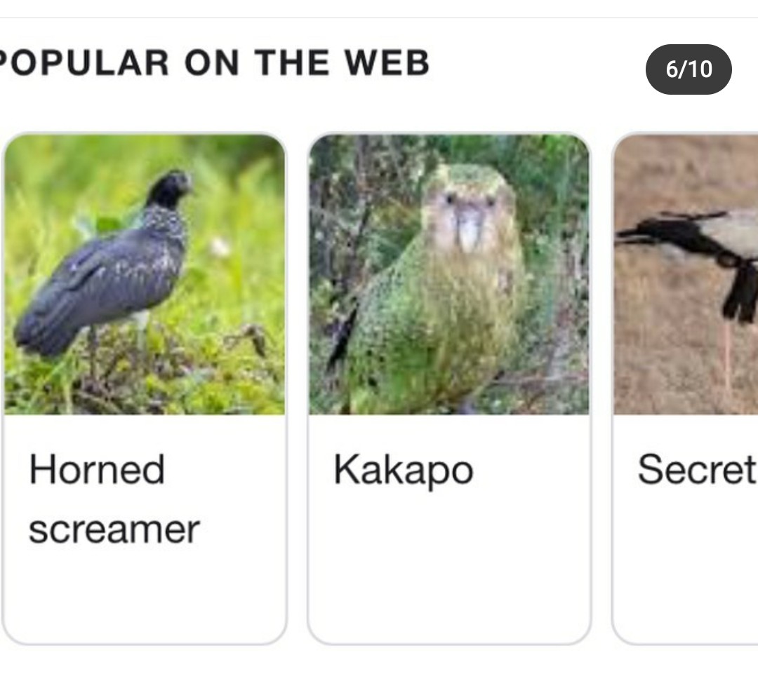Tap the Kakapo's green body in photo
This screenshot has width=758, height=700.
coord(435,328)
